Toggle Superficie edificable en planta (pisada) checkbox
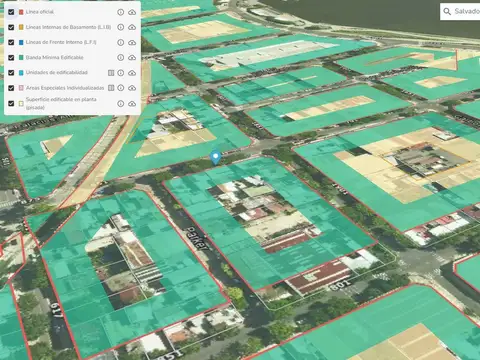 pyautogui.click(x=11, y=103)
